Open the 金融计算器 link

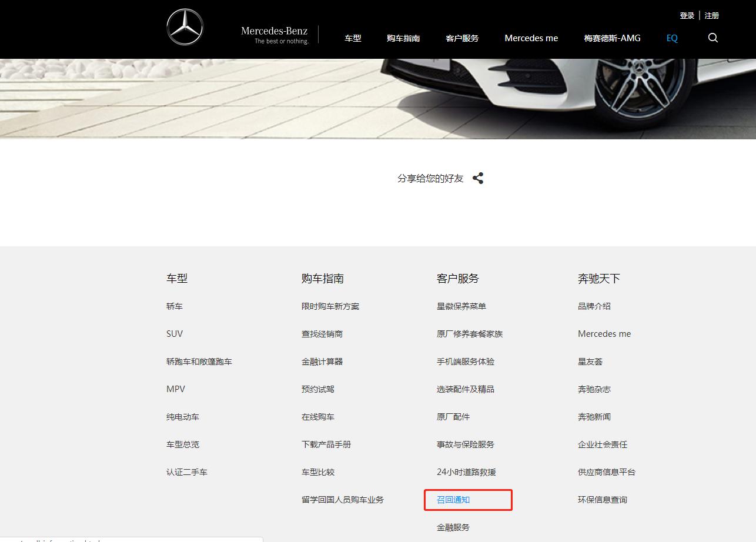[322, 362]
